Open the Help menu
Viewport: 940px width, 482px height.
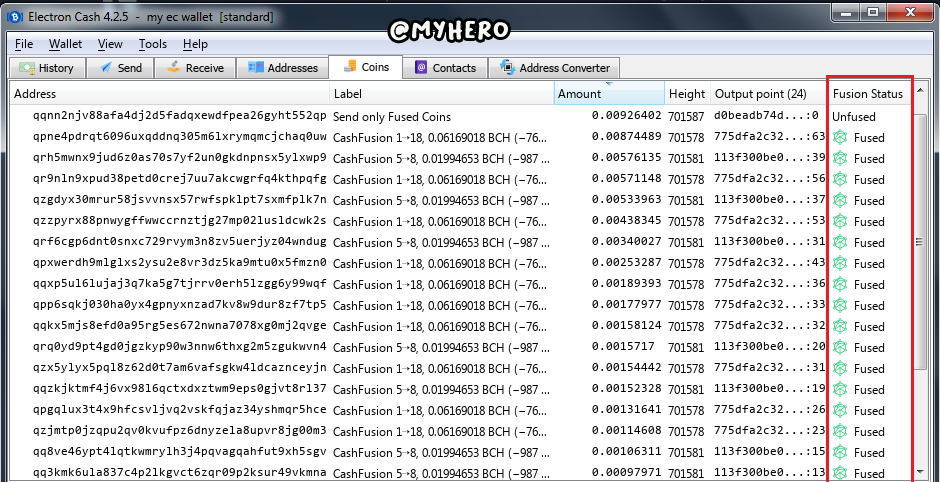pos(195,44)
